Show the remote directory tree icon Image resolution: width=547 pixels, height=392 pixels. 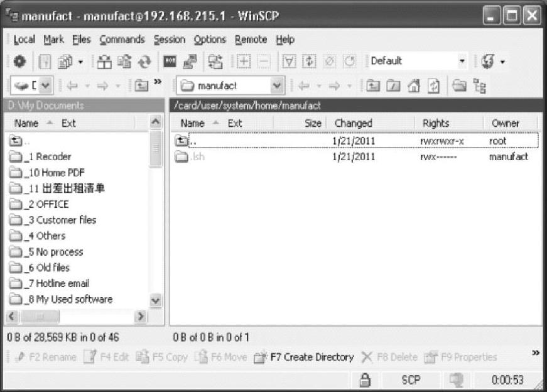point(479,86)
